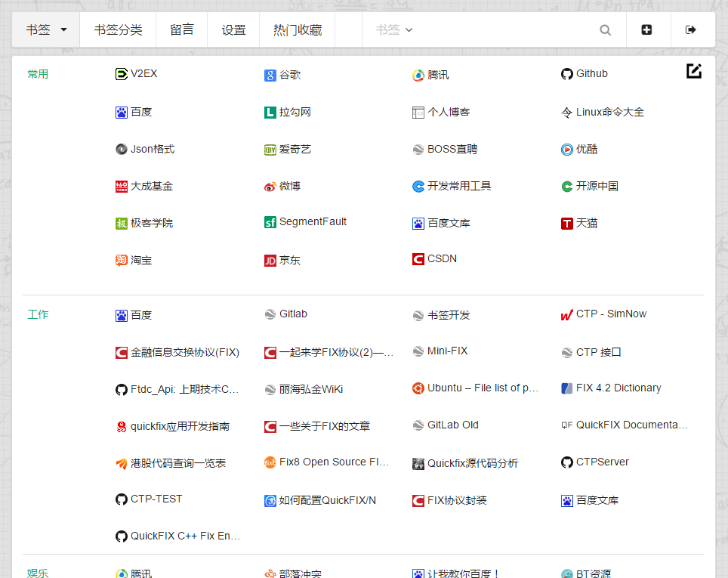The image size is (728, 578).
Task: Click the logout arrow icon
Action: pos(690,30)
